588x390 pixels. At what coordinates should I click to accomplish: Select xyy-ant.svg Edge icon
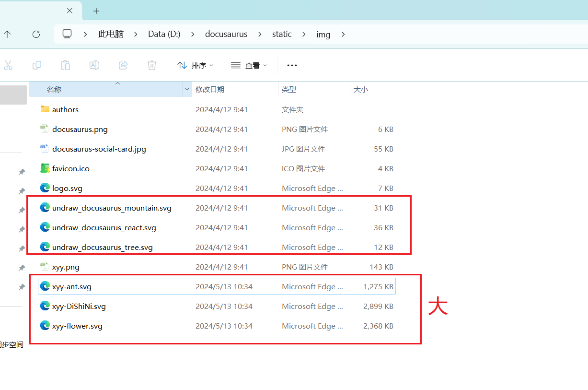point(45,286)
